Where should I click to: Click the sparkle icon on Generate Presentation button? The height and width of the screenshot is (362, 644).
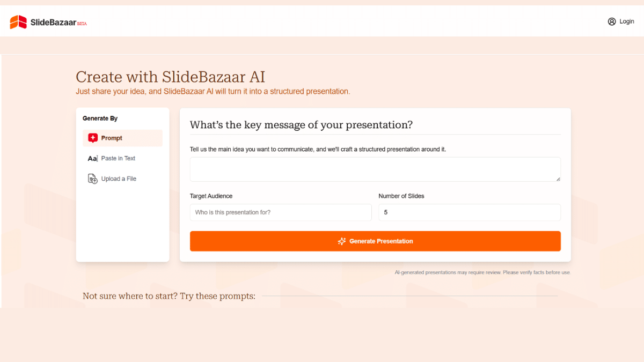click(342, 241)
